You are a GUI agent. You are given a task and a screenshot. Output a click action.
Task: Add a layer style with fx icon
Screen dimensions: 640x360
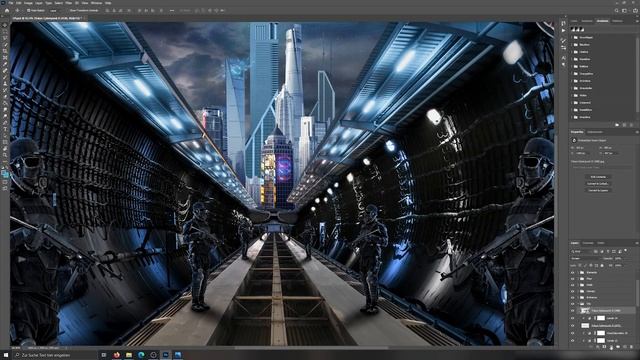(598, 347)
